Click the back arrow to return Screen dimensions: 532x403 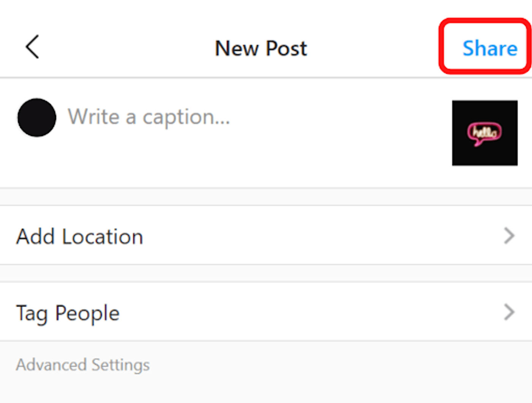[32, 47]
